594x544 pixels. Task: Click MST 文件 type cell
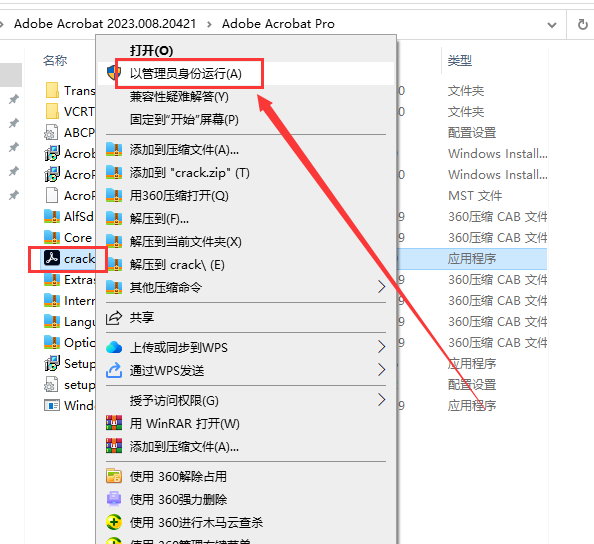click(x=475, y=196)
